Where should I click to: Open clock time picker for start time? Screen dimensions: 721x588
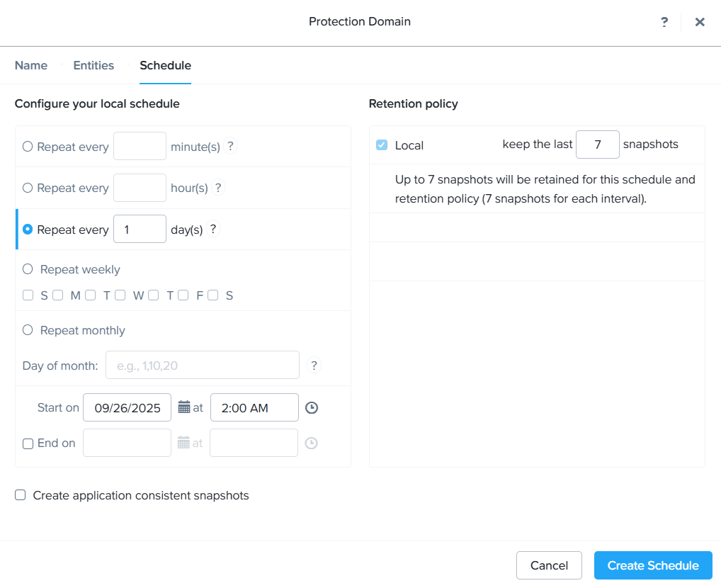pos(311,407)
